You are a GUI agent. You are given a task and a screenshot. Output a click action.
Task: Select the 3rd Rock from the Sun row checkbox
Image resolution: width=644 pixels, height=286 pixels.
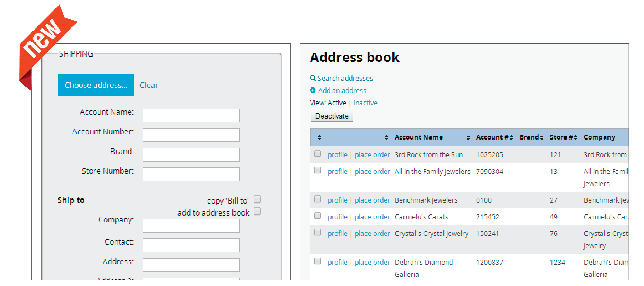[x=317, y=153]
